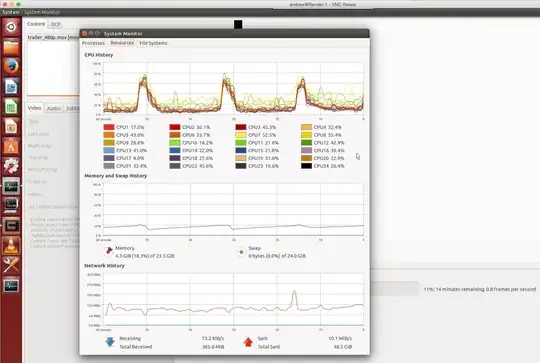Change the CPU20 brown color swatch
The image size is (540, 363).
point(307,158)
